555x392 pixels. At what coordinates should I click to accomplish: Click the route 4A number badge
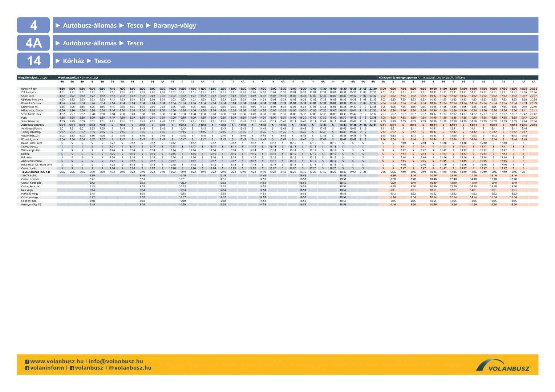pos(33,43)
